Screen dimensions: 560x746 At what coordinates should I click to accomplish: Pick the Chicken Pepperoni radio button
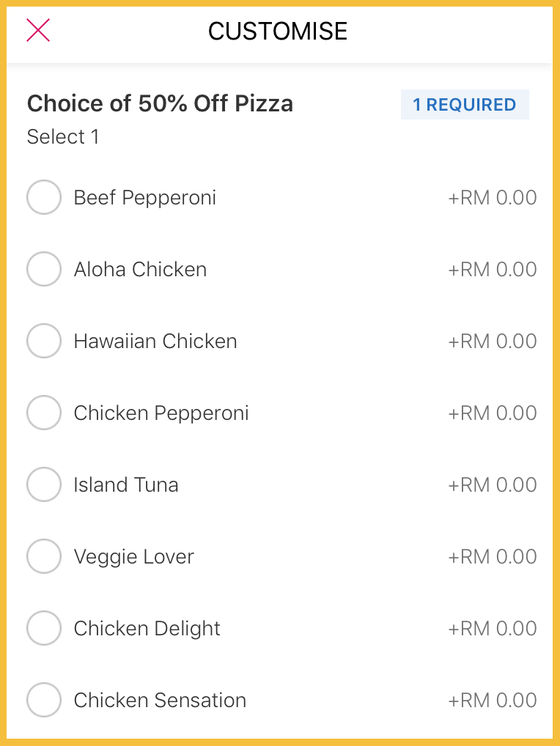43,413
